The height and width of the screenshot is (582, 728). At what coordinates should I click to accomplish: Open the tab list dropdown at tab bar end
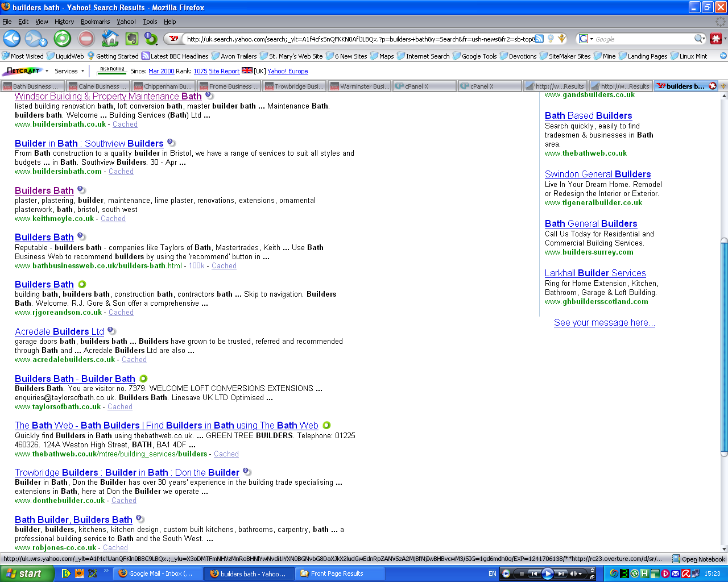(723, 86)
